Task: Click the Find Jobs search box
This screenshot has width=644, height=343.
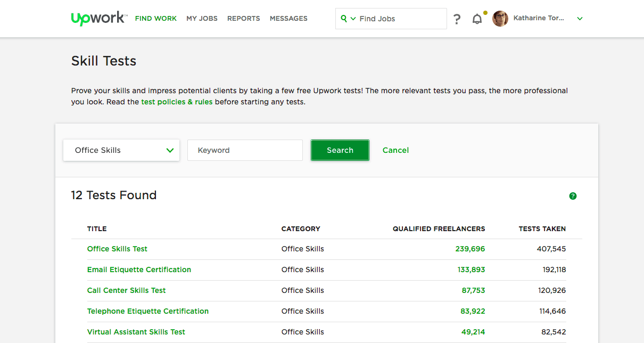Action: point(399,19)
